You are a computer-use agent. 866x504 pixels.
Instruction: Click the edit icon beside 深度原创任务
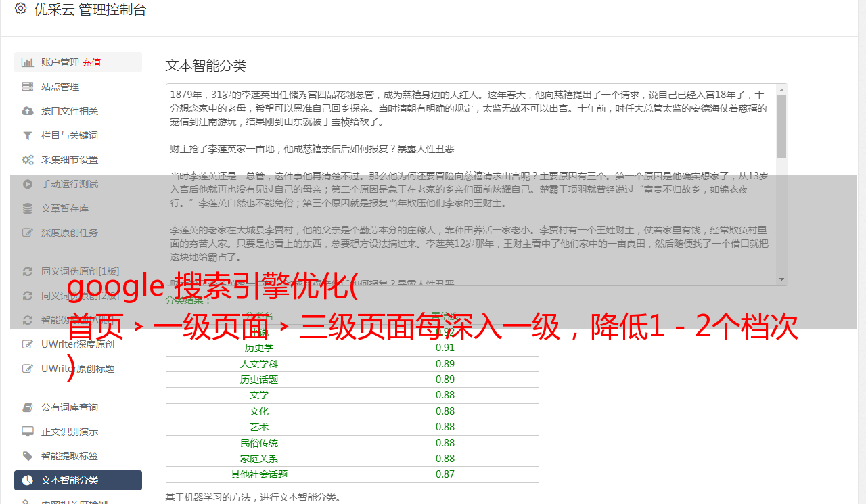(28, 233)
